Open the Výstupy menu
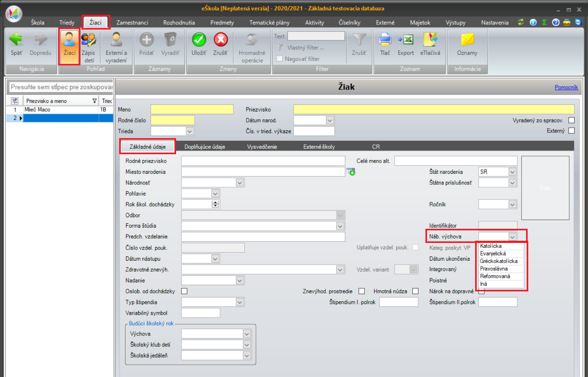Screen dimensions: 588x377 pyautogui.click(x=455, y=22)
